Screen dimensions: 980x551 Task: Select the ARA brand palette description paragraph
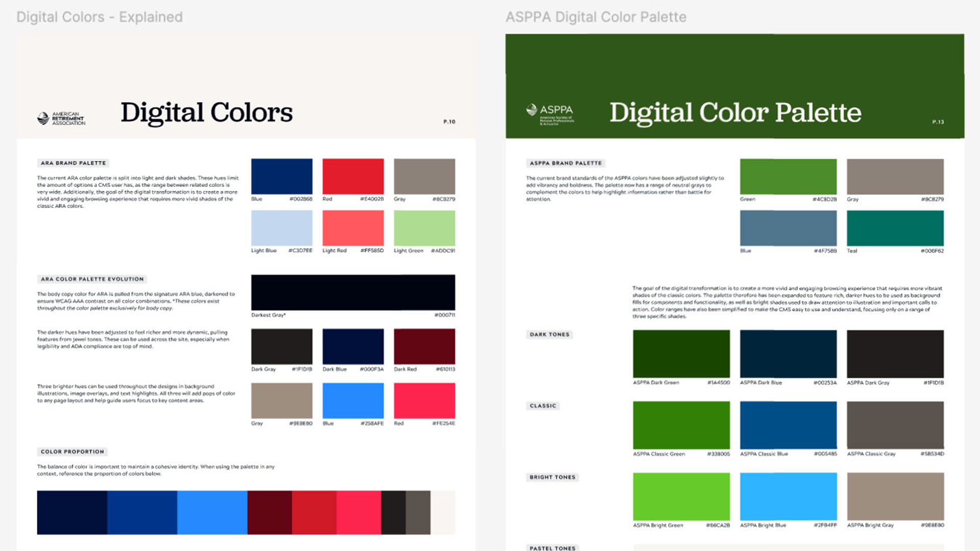[138, 192]
